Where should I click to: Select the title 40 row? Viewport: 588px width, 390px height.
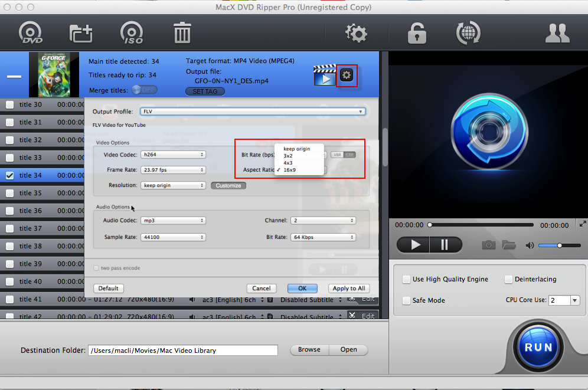(42, 281)
